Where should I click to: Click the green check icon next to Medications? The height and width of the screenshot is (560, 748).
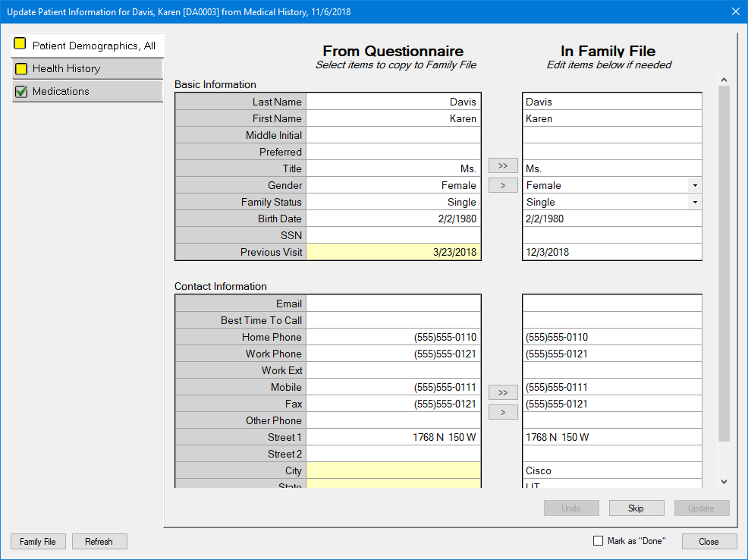point(20,92)
